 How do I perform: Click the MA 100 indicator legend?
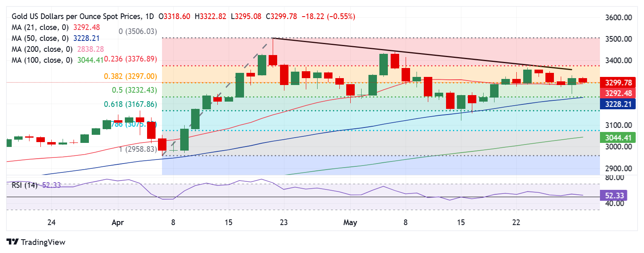58,60
